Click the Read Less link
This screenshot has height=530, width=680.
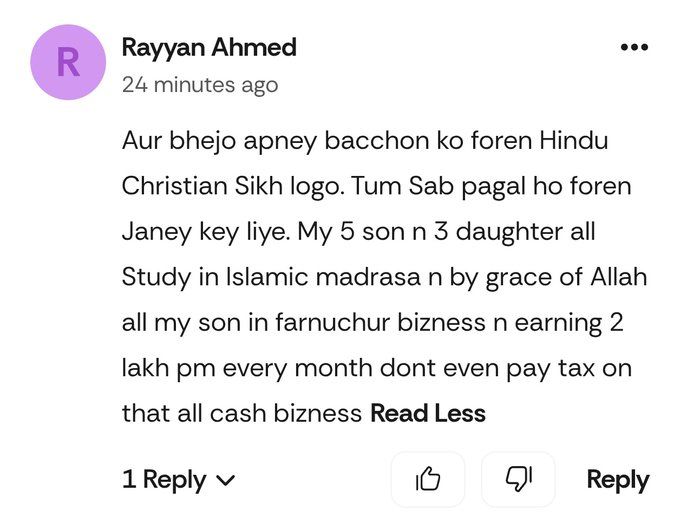click(428, 413)
